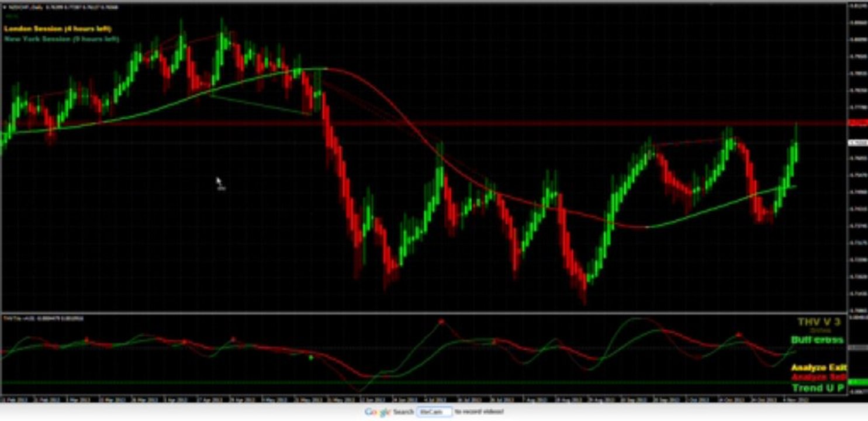The image size is (868, 421).
Task: Click the Analyze Exit label
Action: click(x=819, y=368)
